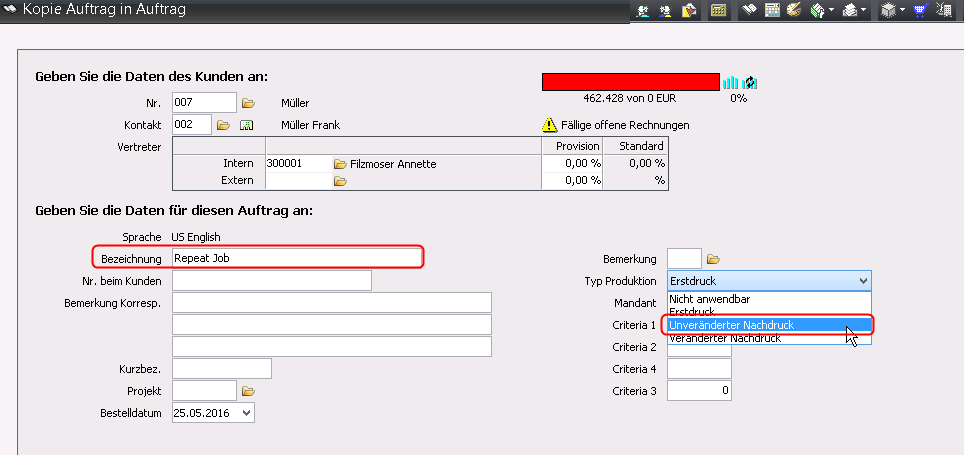964x455 pixels.
Task: Click Extern Provision cell '0,00 %'
Action: coord(572,180)
